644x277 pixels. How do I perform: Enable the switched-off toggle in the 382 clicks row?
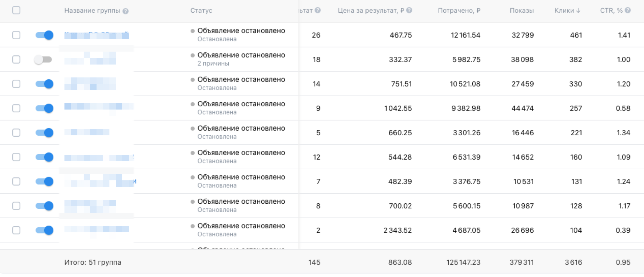pyautogui.click(x=44, y=59)
